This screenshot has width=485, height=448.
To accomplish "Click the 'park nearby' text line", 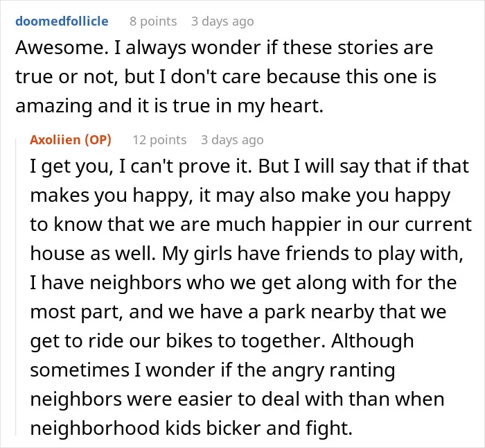I will 238,312.
